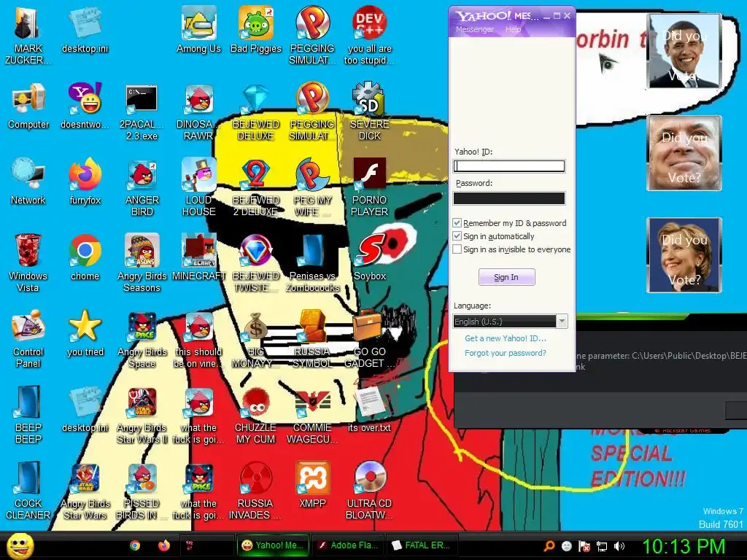This screenshot has height=560, width=747.
Task: Select the Windows Vista recycle bin icon
Action: (28, 262)
